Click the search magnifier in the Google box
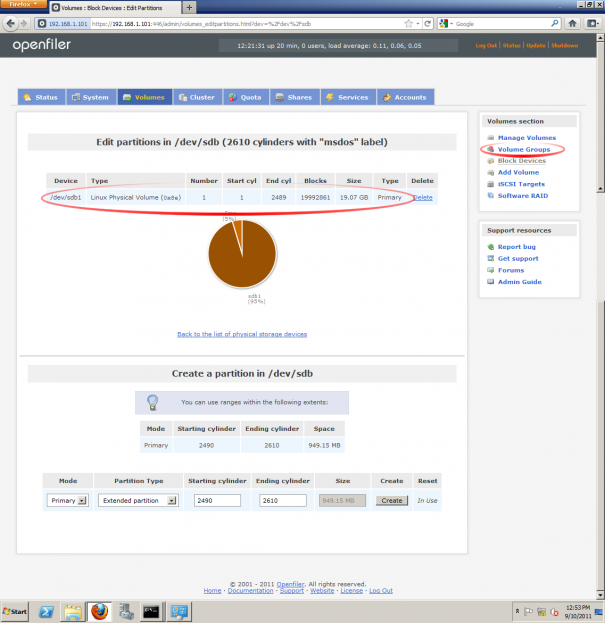The image size is (605, 623). (x=555, y=23)
